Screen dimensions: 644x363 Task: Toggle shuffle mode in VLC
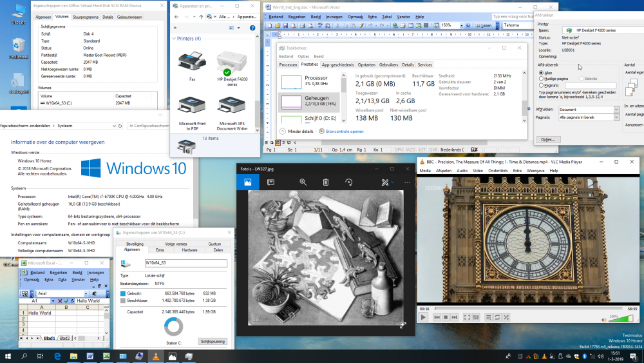pos(506,317)
